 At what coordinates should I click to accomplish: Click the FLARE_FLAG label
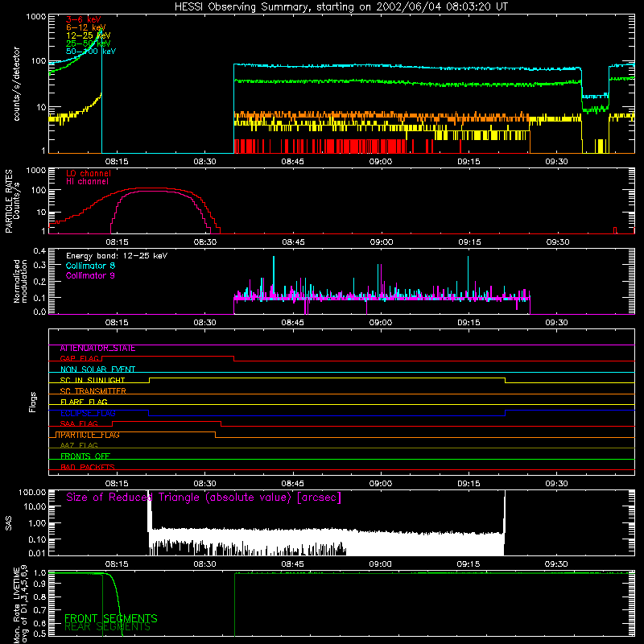click(84, 402)
